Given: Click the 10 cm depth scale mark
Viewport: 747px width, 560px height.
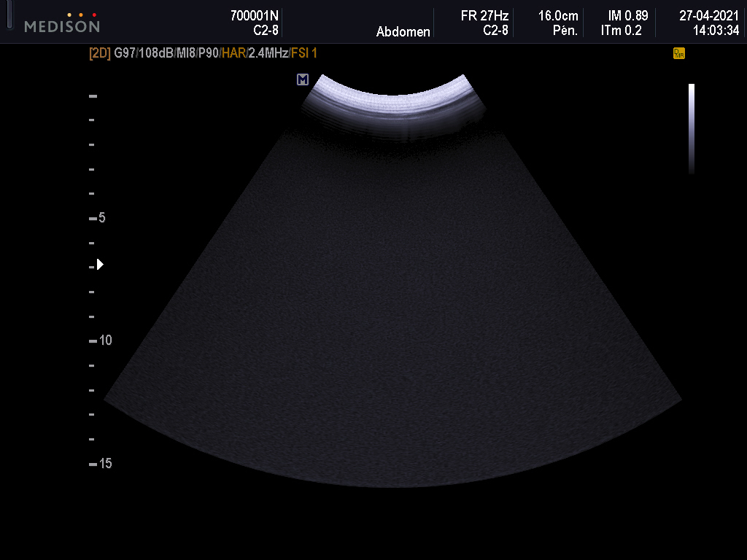Looking at the screenshot, I should 105,341.
